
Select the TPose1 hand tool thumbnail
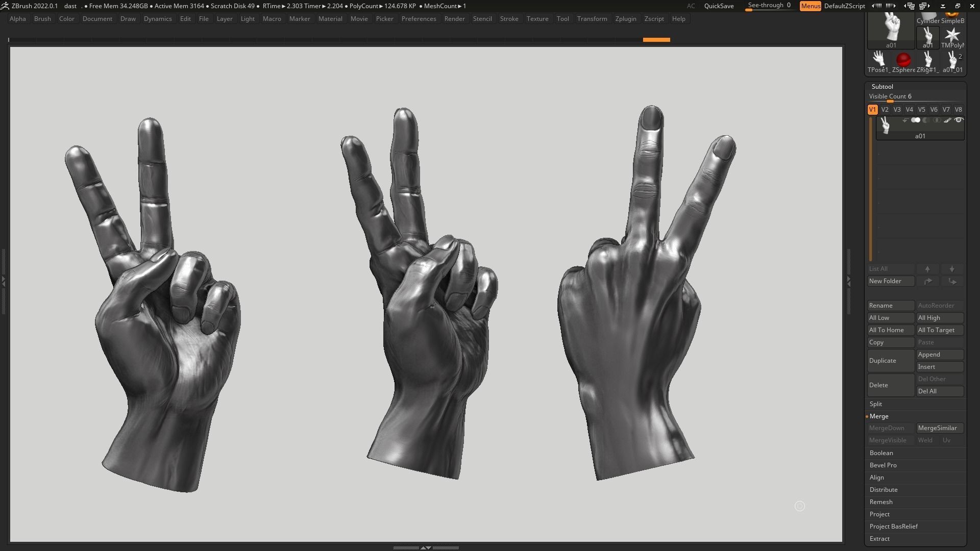(x=878, y=62)
